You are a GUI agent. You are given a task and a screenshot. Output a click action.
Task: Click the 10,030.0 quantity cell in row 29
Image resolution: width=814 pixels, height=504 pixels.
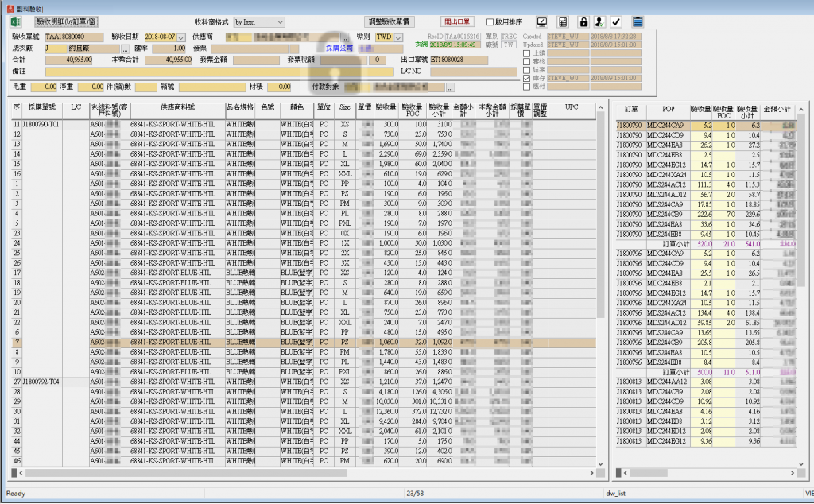point(386,401)
